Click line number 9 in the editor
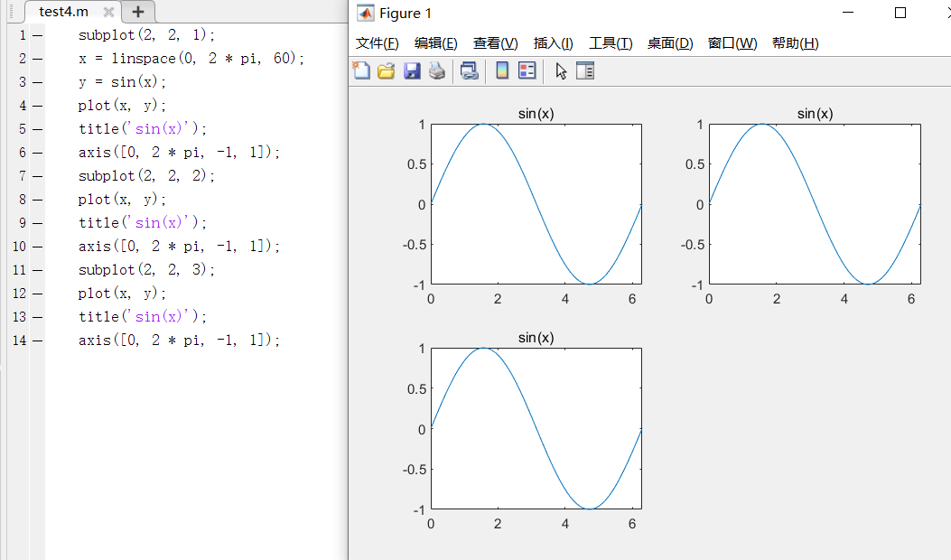This screenshot has height=560, width=951. pos(23,223)
